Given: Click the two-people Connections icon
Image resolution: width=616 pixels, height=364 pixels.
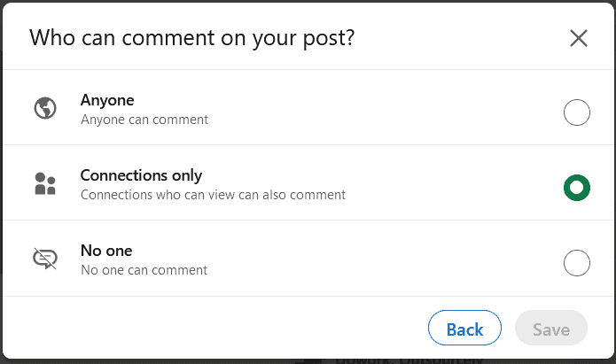Looking at the screenshot, I should (x=45, y=183).
